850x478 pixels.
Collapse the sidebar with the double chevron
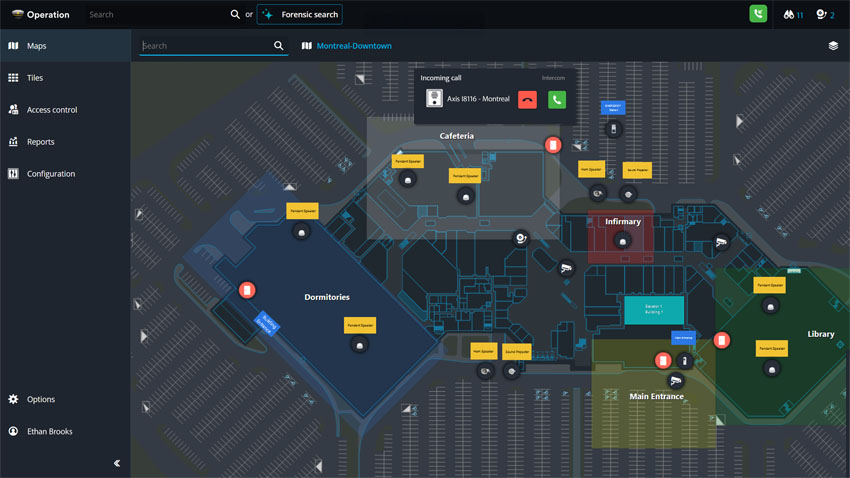(x=117, y=463)
